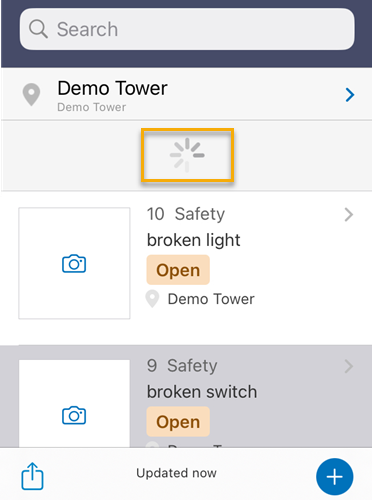This screenshot has height=500, width=372.
Task: Click the search magnifier icon
Action: point(38,29)
